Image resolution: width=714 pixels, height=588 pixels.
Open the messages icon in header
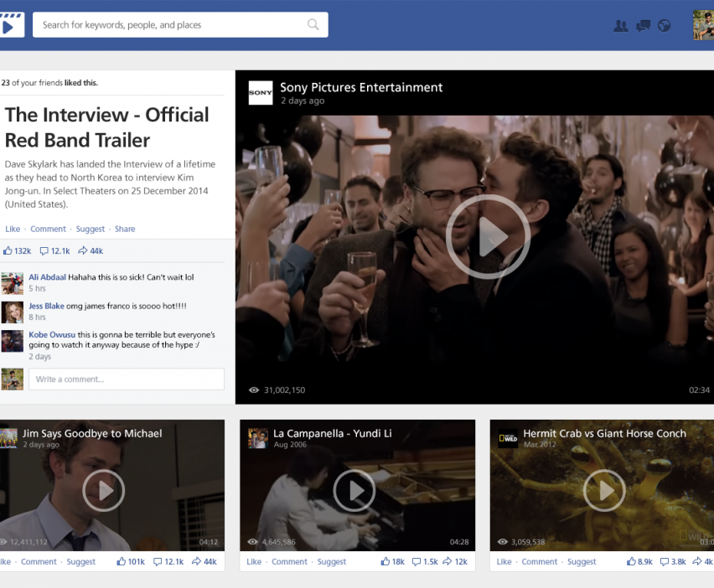(643, 26)
